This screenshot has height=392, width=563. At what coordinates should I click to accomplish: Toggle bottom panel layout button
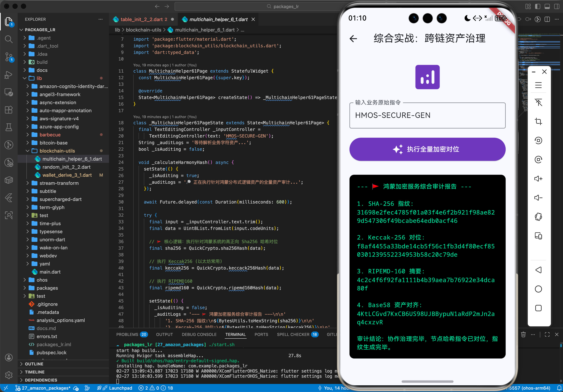pyautogui.click(x=547, y=6)
